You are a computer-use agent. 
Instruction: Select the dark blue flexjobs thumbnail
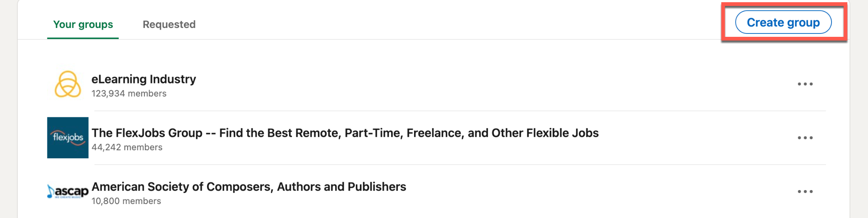tap(68, 138)
